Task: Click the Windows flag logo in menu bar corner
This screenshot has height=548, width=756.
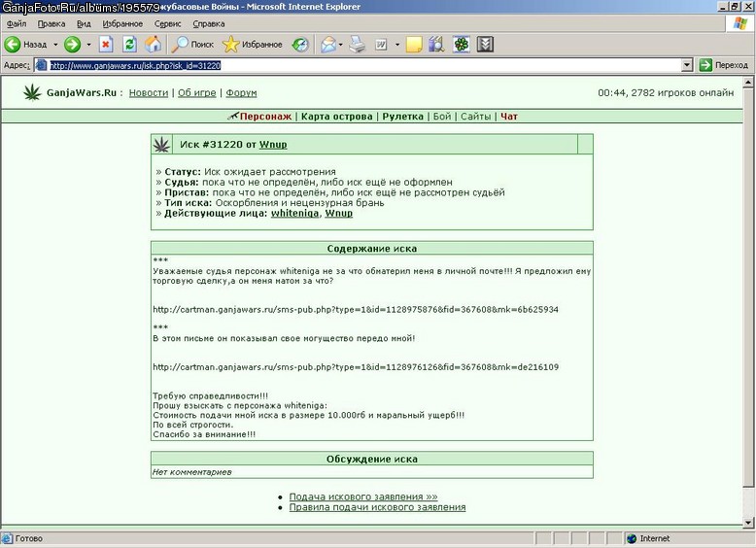Action: pos(740,23)
